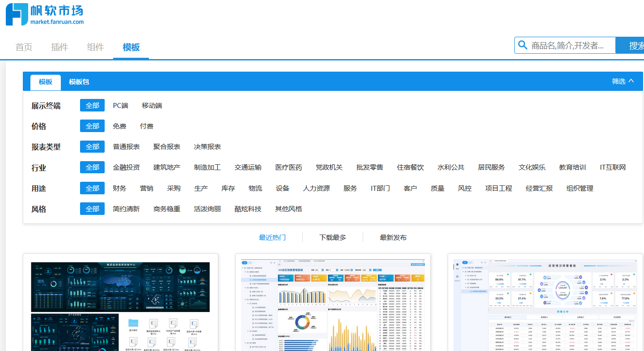This screenshot has height=351, width=644.
Task: Filter style by 商务稳重
Action: tap(167, 209)
